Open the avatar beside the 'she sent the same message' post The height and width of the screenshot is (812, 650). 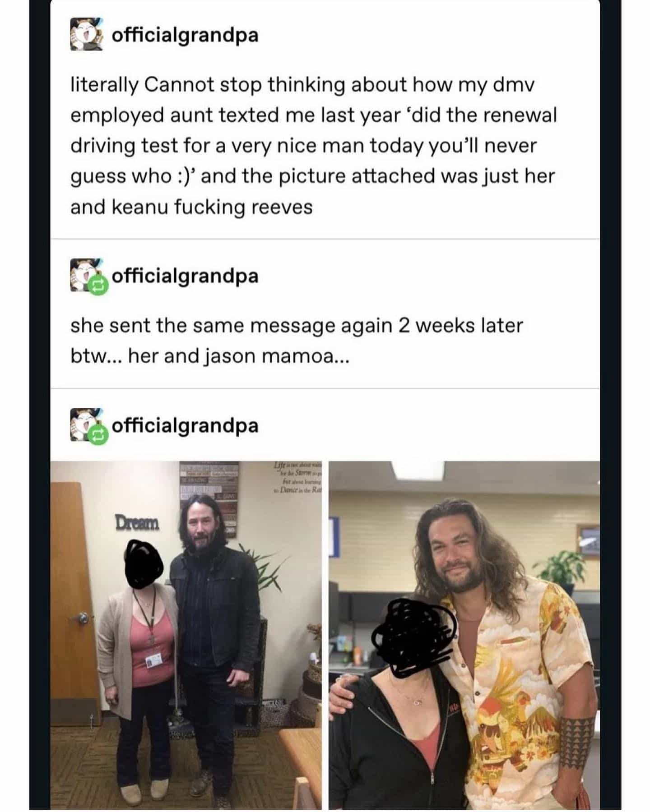pyautogui.click(x=87, y=275)
